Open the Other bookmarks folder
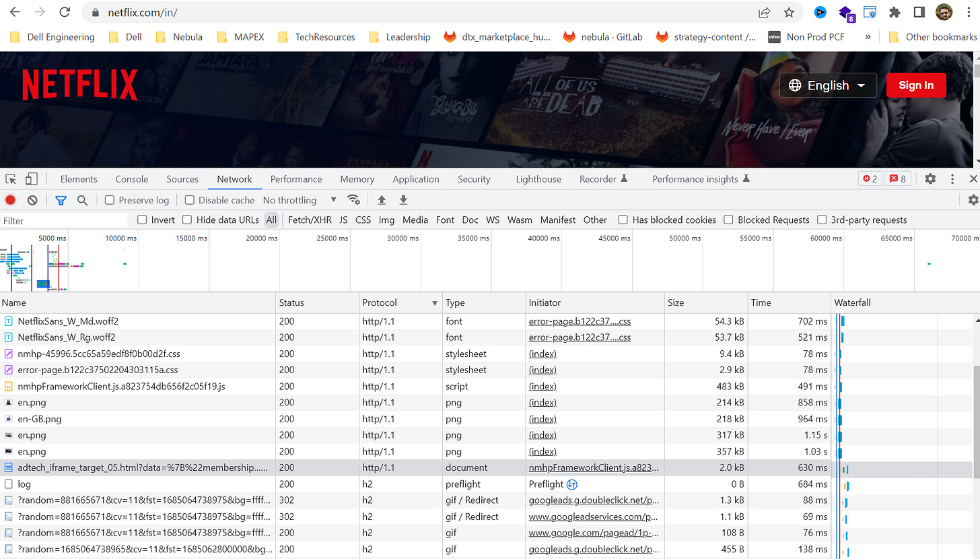 [x=932, y=37]
